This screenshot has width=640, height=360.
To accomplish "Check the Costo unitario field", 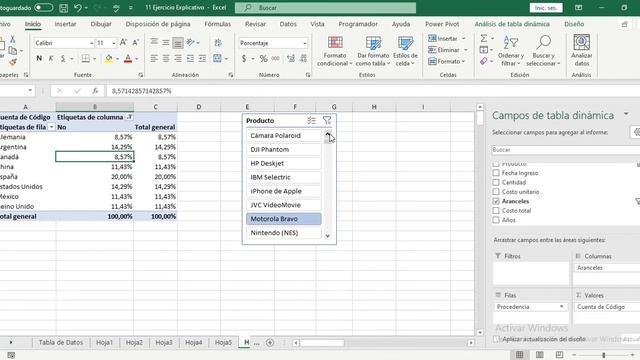I will pyautogui.click(x=496, y=192).
